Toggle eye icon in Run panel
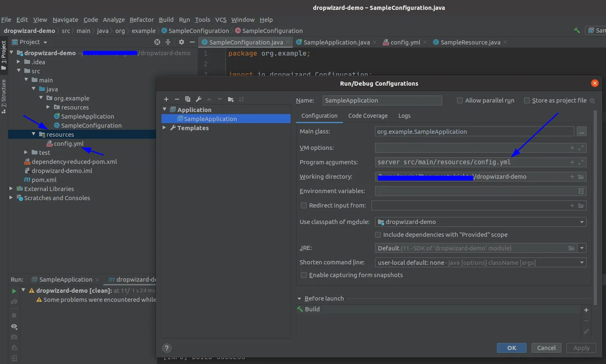Image resolution: width=606 pixels, height=364 pixels. pos(14,327)
